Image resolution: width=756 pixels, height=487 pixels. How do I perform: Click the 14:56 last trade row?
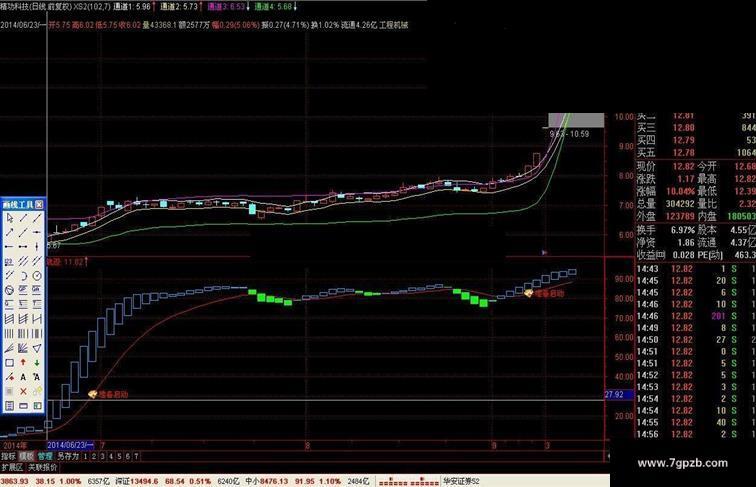(696, 434)
